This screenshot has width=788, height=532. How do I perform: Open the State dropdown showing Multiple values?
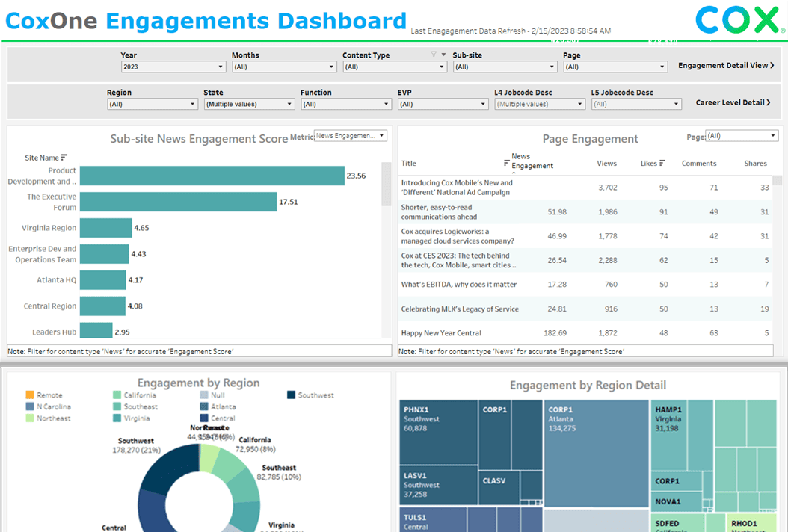click(x=249, y=104)
